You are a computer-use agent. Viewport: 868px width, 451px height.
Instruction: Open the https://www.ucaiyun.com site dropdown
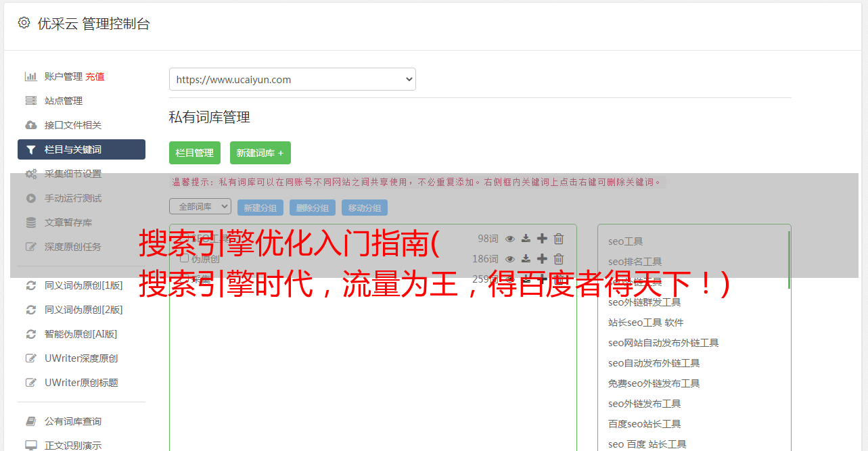292,79
